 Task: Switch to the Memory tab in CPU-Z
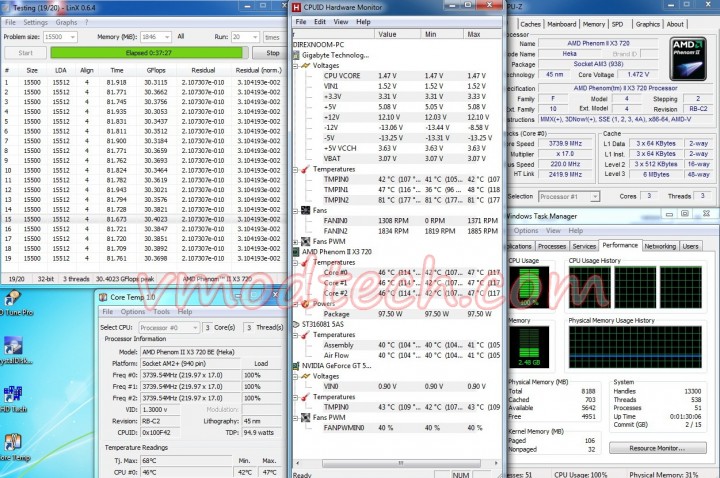pos(593,24)
